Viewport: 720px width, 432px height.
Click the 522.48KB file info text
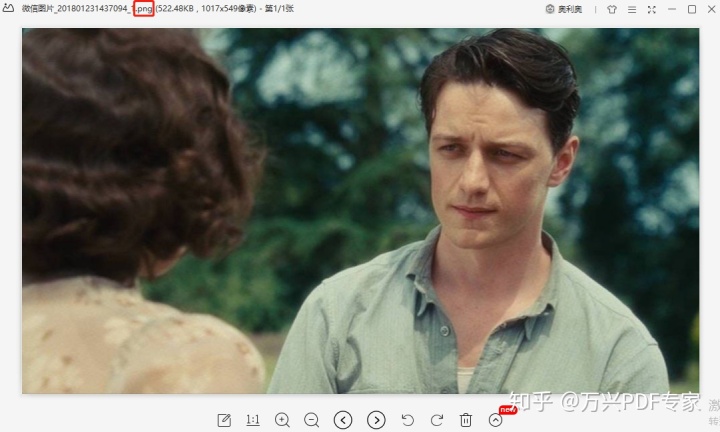[206, 9]
